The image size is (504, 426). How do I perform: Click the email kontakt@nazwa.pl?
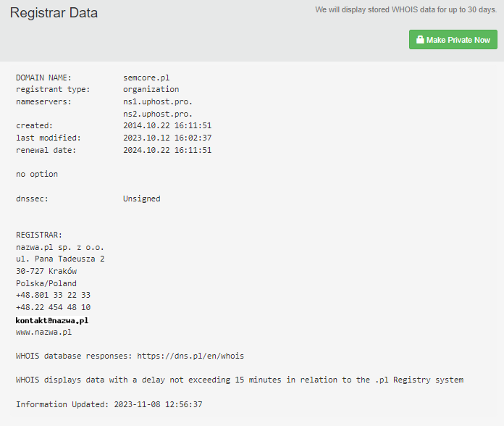pyautogui.click(x=52, y=320)
